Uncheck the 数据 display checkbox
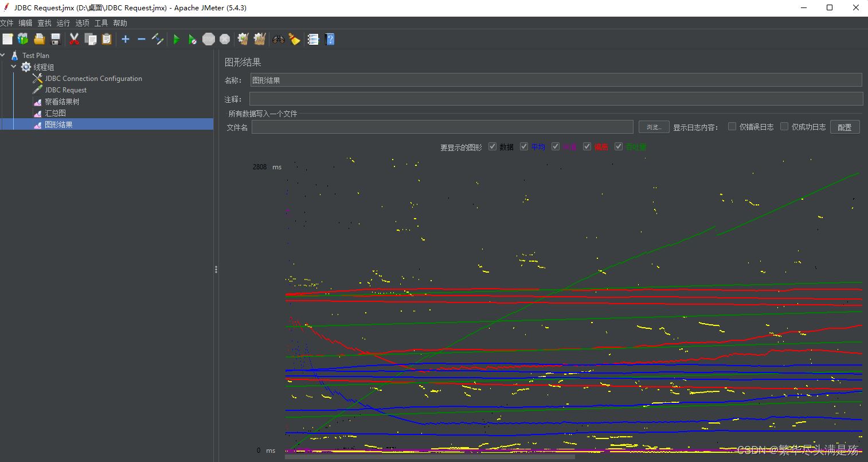This screenshot has height=462, width=868. click(x=492, y=146)
